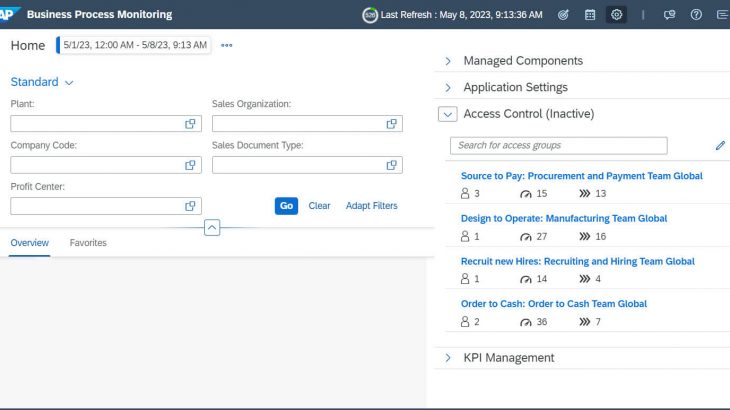This screenshot has height=410, width=730.
Task: Open Order to Cash: Order to Cash Team Global
Action: tap(554, 304)
